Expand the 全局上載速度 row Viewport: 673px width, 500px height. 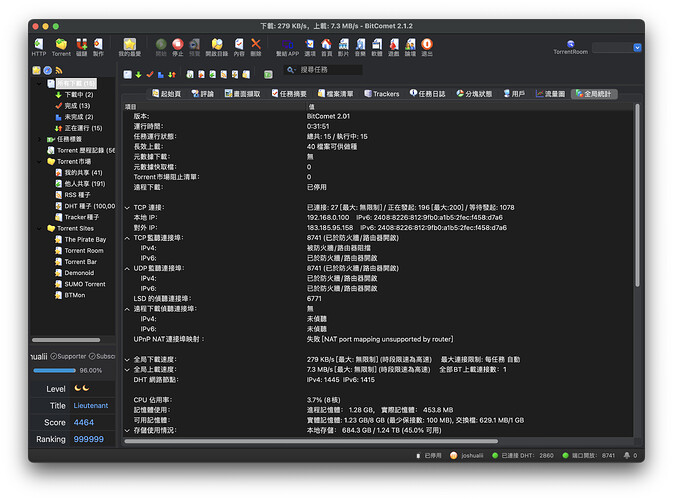tap(127, 370)
